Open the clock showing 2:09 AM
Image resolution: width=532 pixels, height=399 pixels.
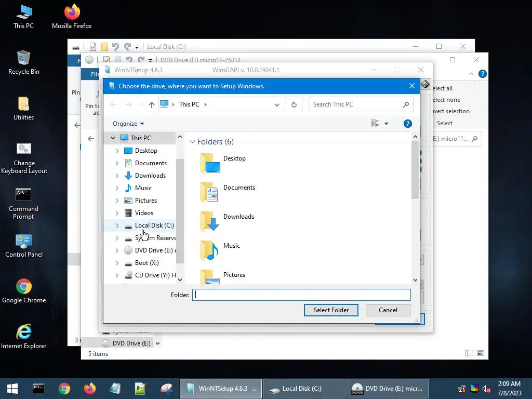pos(509,389)
